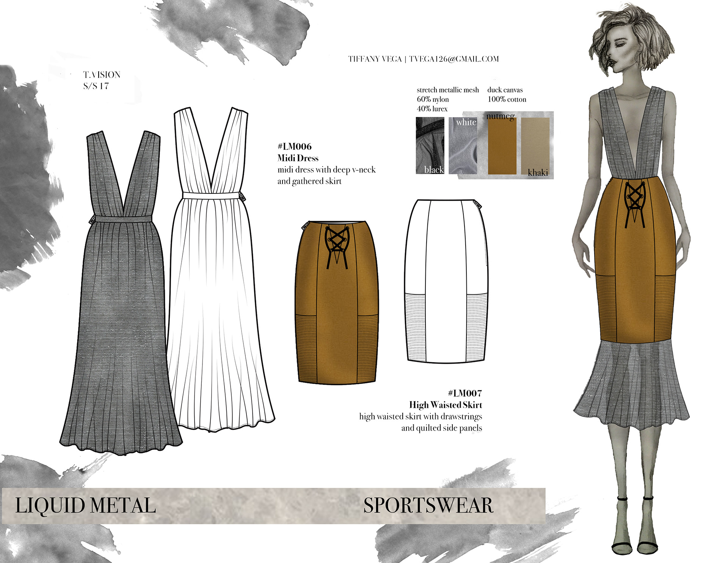Click 'midi dress with deep v-neck' description
The height and width of the screenshot is (563, 728).
tap(326, 170)
